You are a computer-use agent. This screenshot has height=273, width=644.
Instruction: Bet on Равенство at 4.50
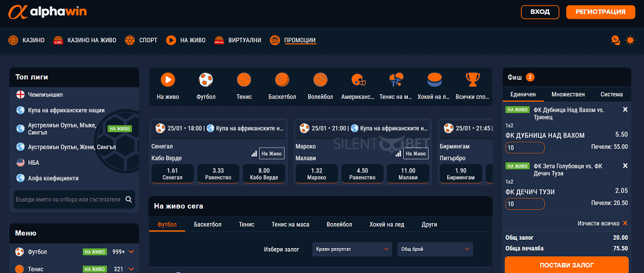tap(362, 174)
